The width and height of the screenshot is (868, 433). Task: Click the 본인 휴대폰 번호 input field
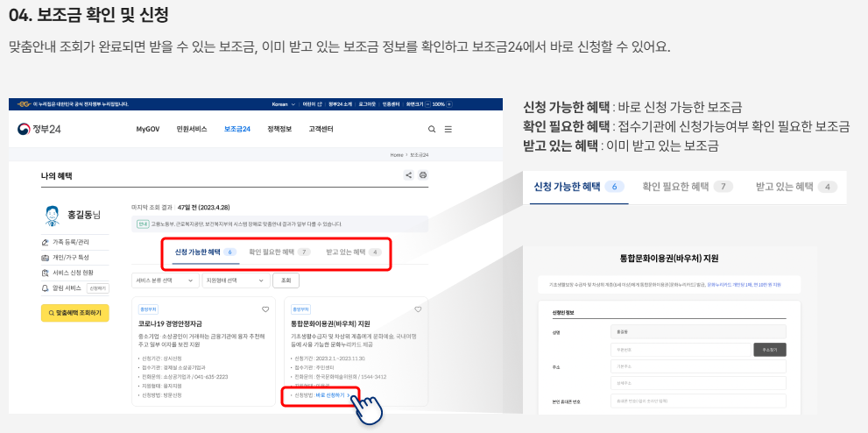[697, 401]
